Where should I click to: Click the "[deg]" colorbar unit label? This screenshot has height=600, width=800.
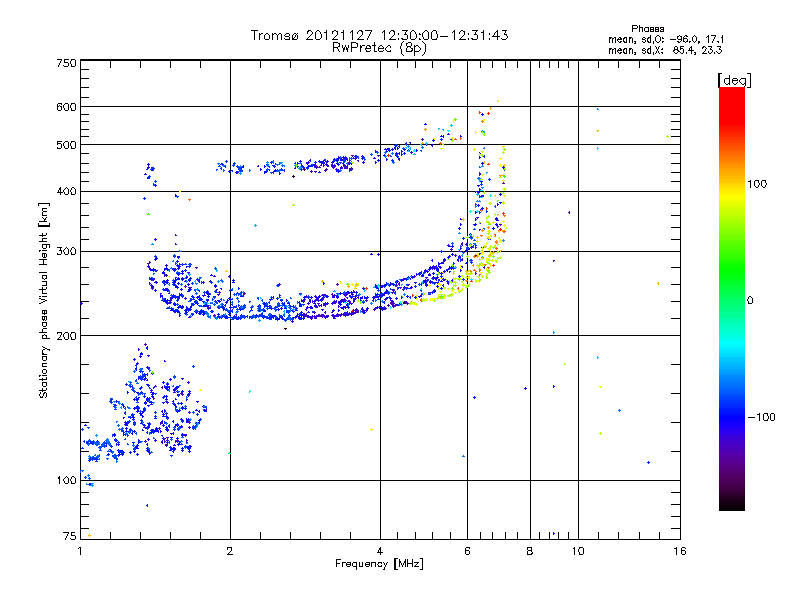734,80
